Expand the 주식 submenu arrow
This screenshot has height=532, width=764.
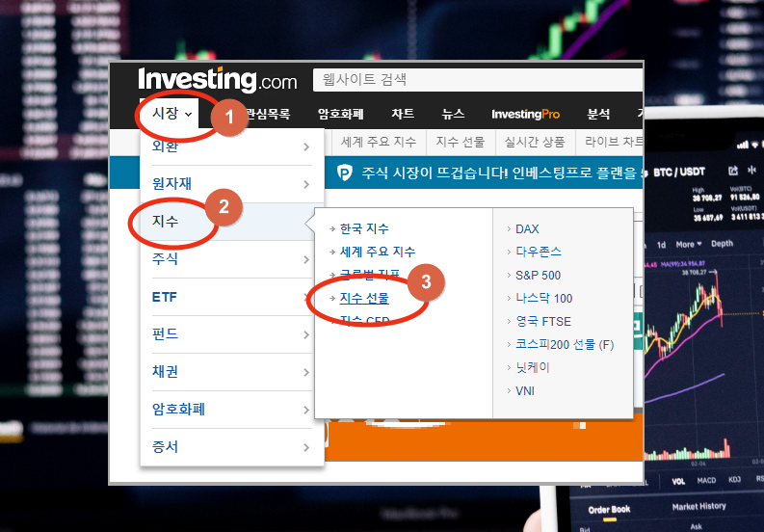point(306,259)
